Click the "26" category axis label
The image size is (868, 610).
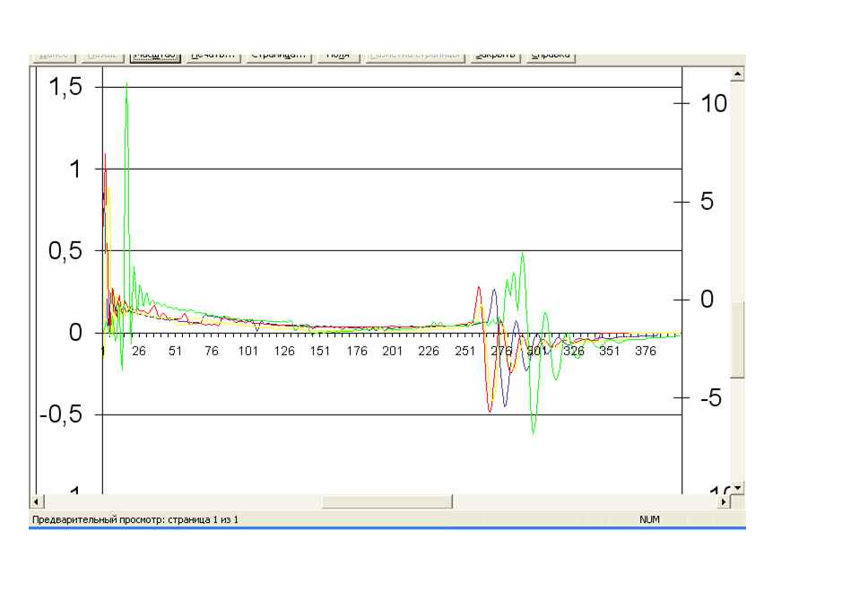(138, 351)
